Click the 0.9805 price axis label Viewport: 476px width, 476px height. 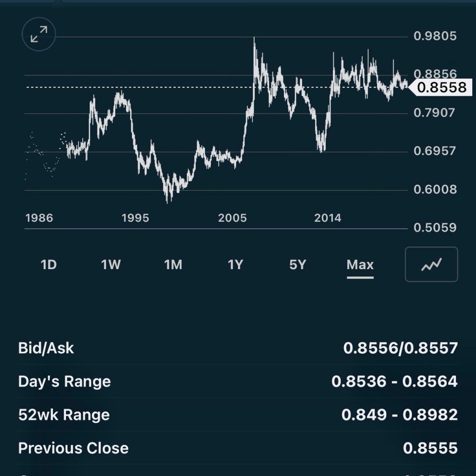(x=435, y=36)
